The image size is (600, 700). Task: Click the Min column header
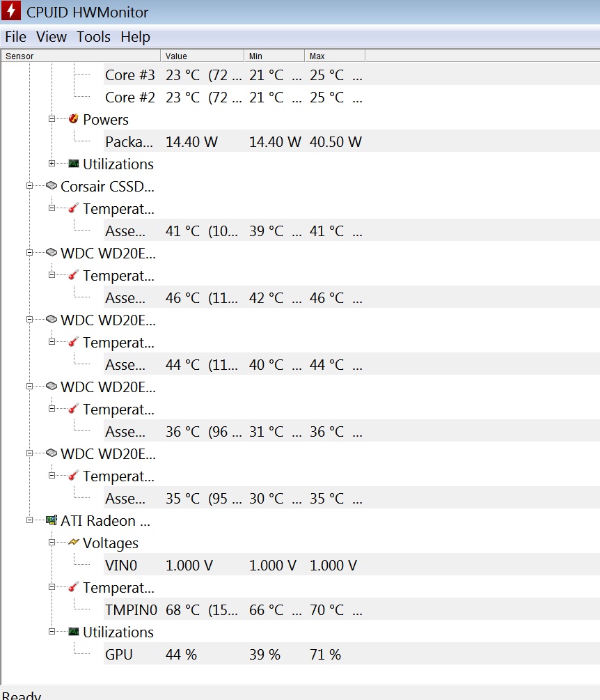[x=274, y=56]
